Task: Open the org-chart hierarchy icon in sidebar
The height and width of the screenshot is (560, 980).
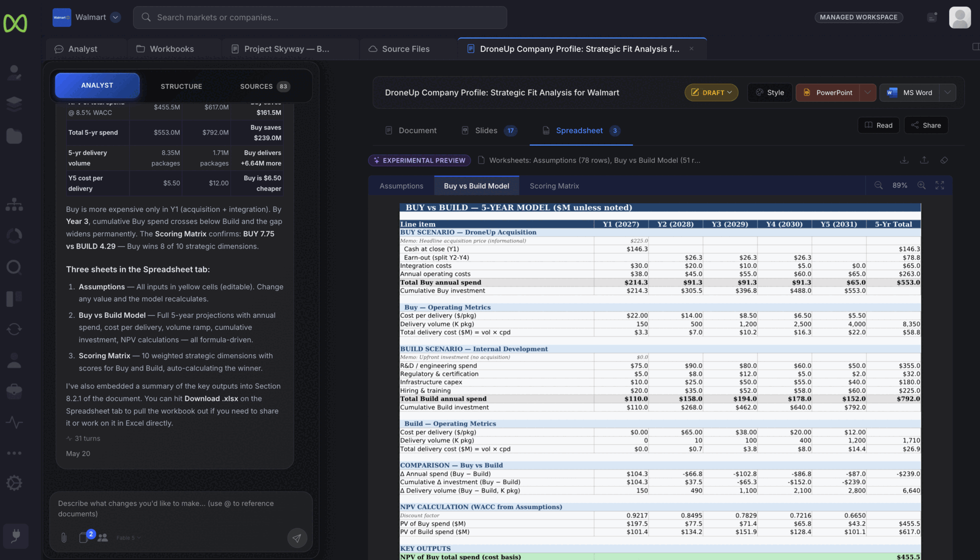Action: pos(14,204)
